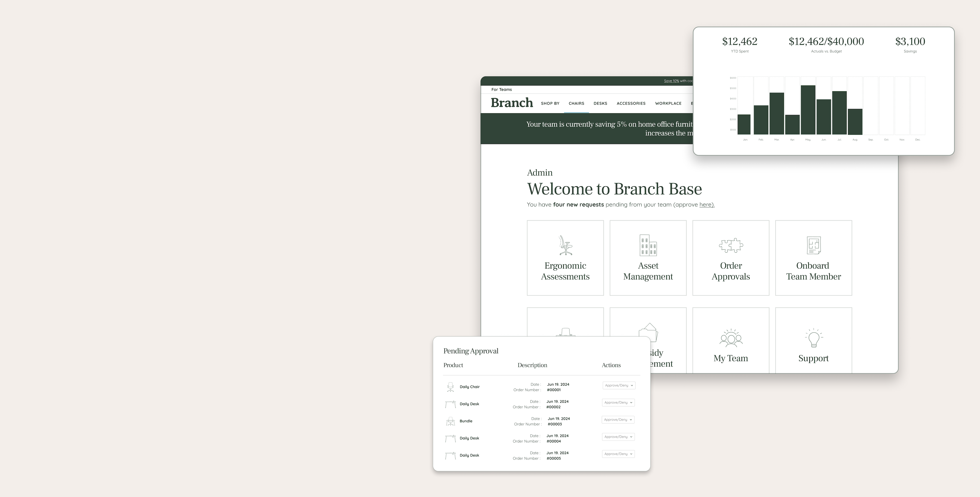Open the Accessories menu item
Image resolution: width=980 pixels, height=497 pixels.
631,103
